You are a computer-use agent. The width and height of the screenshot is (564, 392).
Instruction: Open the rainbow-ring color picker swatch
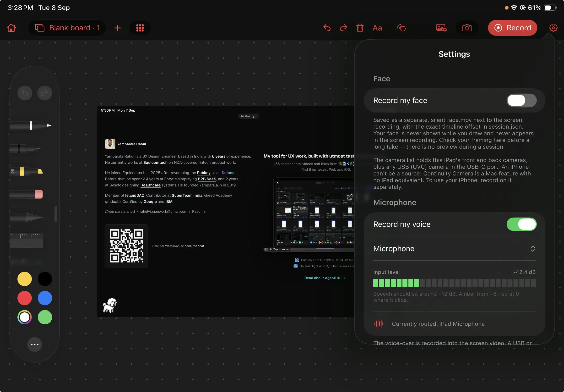(x=25, y=317)
